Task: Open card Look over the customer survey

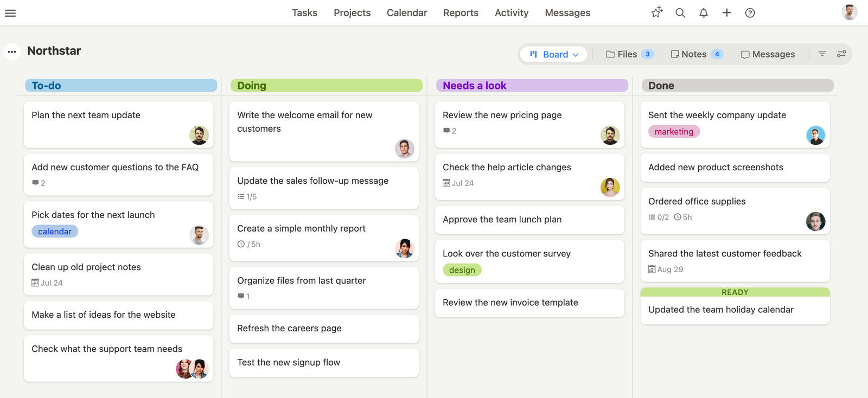Action: coord(529,261)
